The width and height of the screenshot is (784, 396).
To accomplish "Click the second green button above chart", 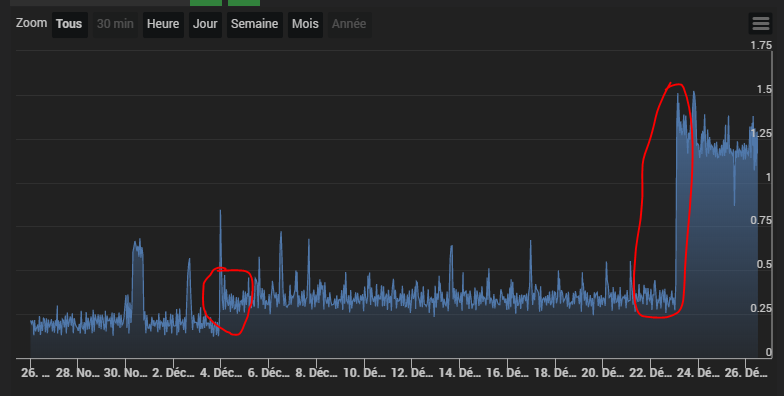I will pyautogui.click(x=244, y=2).
